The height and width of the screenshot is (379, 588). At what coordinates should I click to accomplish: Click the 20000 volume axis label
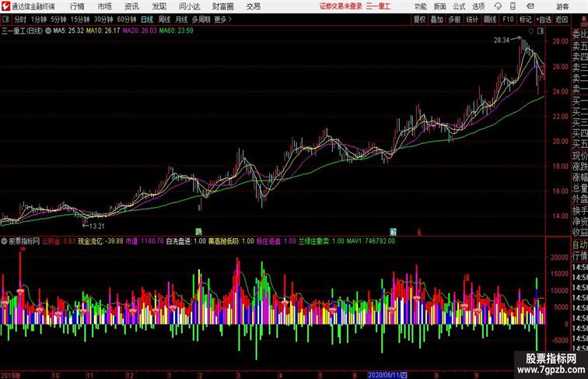(x=559, y=258)
